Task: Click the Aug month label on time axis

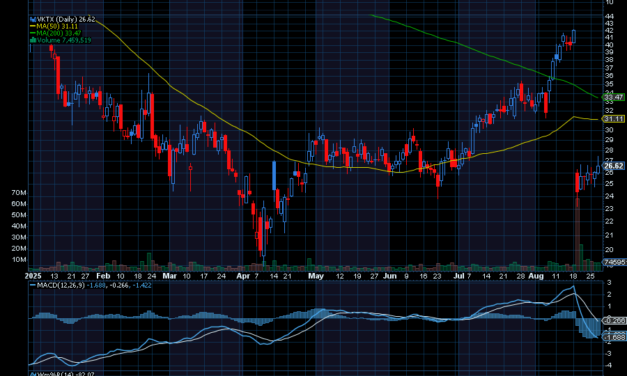Action: coord(536,276)
